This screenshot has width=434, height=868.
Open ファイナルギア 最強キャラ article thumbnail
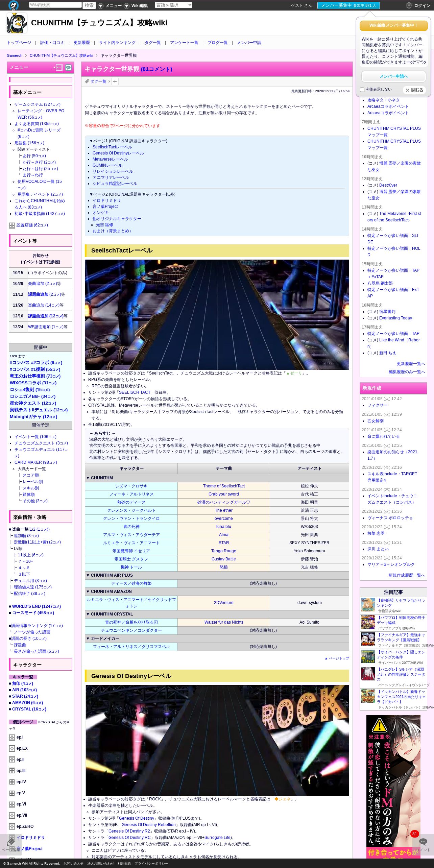(368, 640)
